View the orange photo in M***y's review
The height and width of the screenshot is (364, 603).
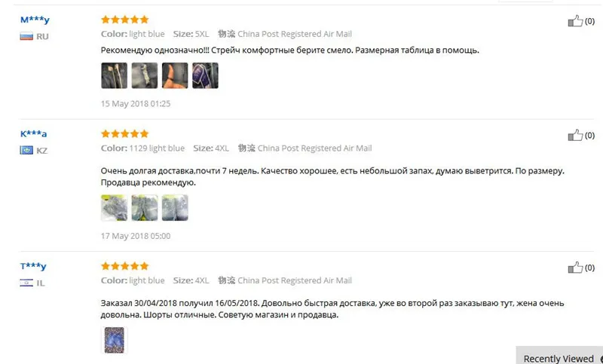175,75
